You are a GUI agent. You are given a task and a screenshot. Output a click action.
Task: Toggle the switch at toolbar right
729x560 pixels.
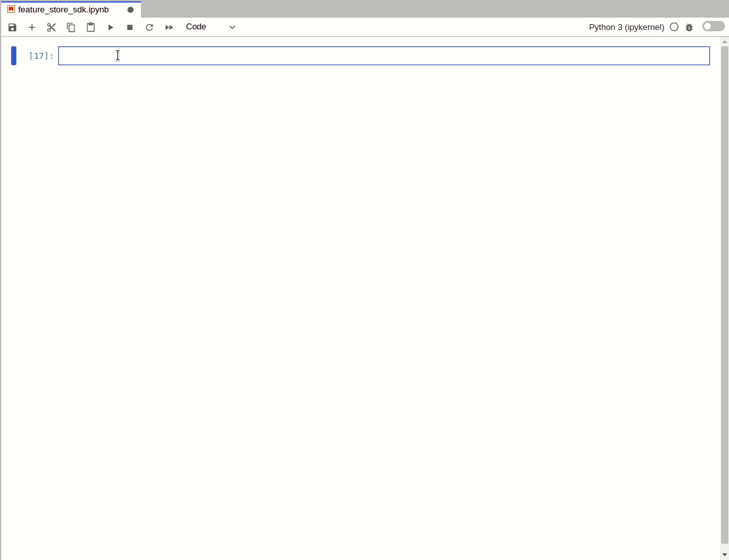(x=713, y=27)
